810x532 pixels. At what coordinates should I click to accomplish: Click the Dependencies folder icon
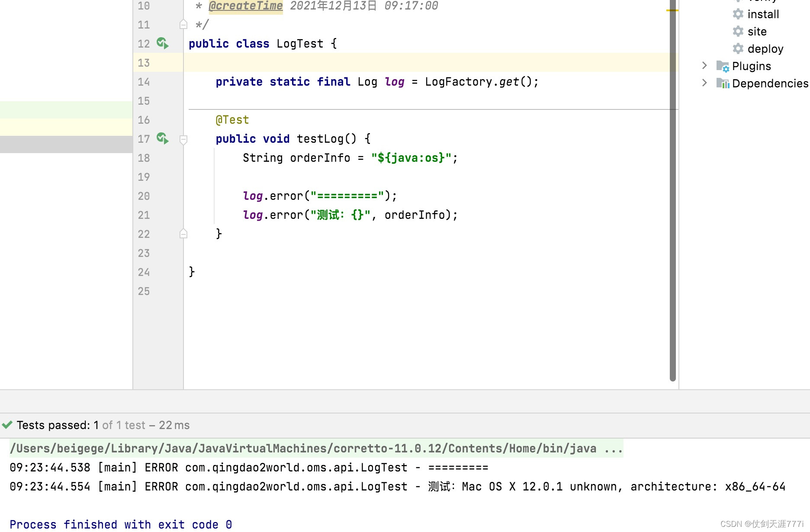[723, 83]
